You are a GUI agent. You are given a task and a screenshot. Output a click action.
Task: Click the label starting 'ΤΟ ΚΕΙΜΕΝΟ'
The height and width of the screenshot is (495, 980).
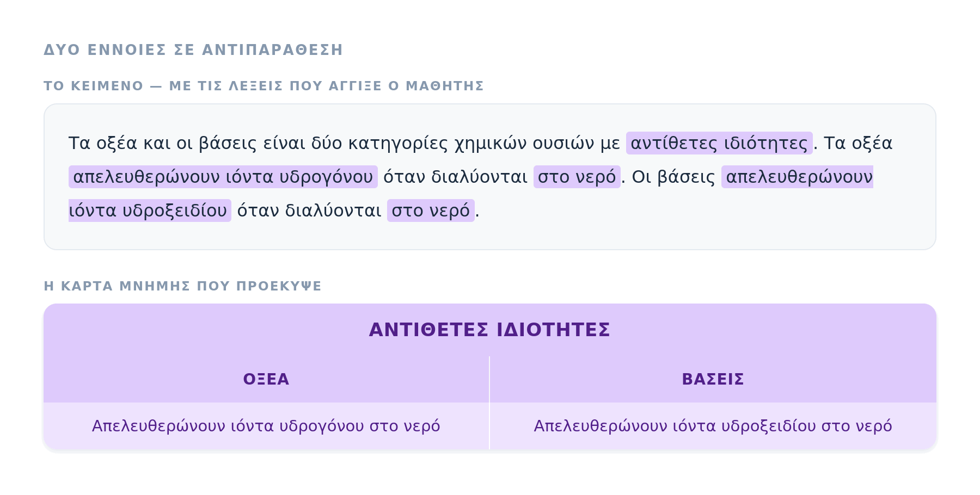click(x=264, y=86)
